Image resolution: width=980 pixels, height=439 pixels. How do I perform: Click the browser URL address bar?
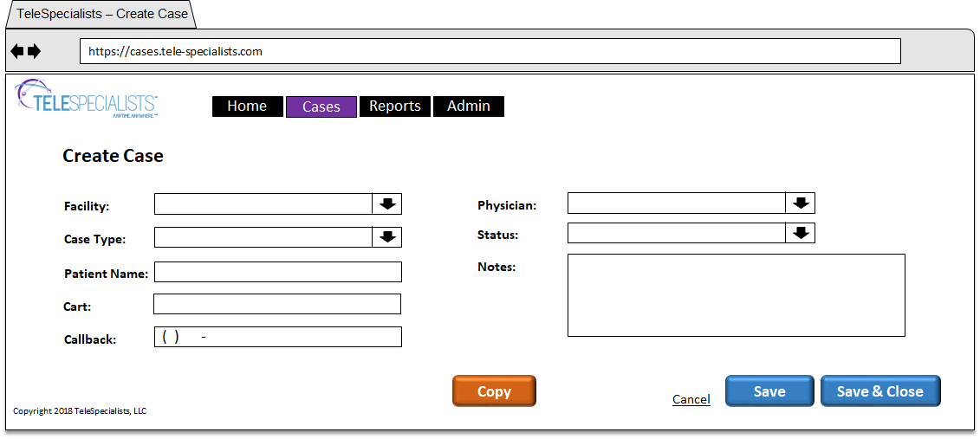point(490,51)
